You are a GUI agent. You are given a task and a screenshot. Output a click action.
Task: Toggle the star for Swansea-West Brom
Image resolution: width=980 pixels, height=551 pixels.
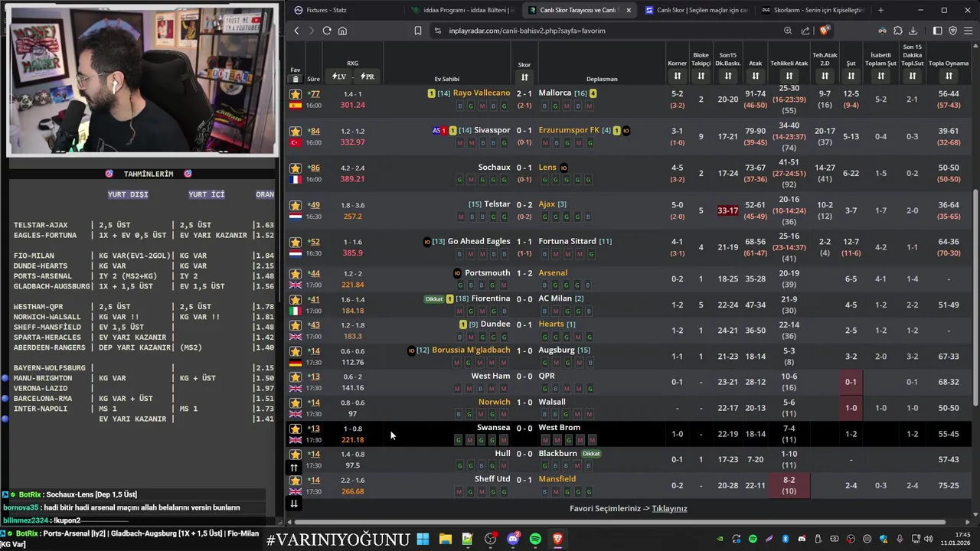pos(296,429)
